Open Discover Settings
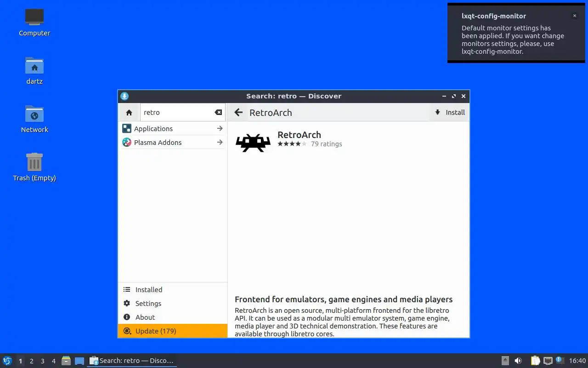Screen dimensions: 588x368 pos(173,304)
